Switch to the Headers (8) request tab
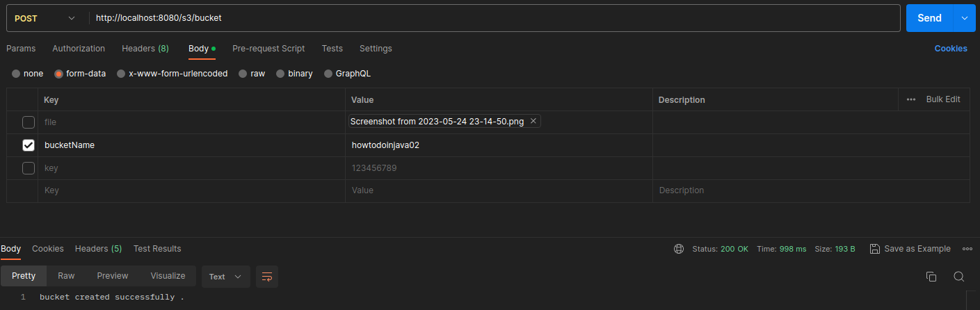Screen dimensions: 980x310 point(145,49)
